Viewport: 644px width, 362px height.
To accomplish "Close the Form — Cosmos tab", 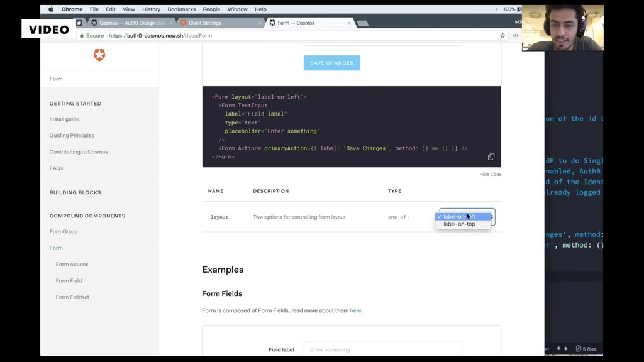I will pos(350,23).
